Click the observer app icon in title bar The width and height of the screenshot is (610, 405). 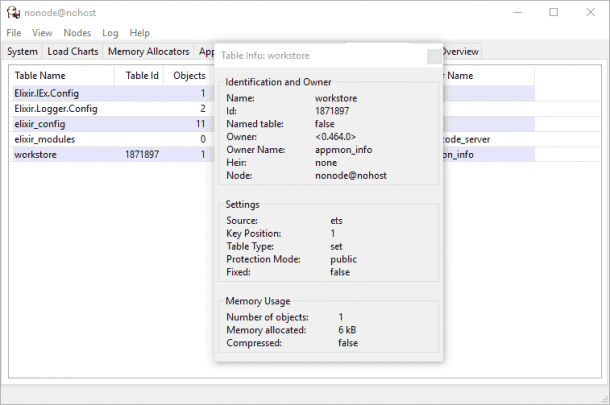13,12
